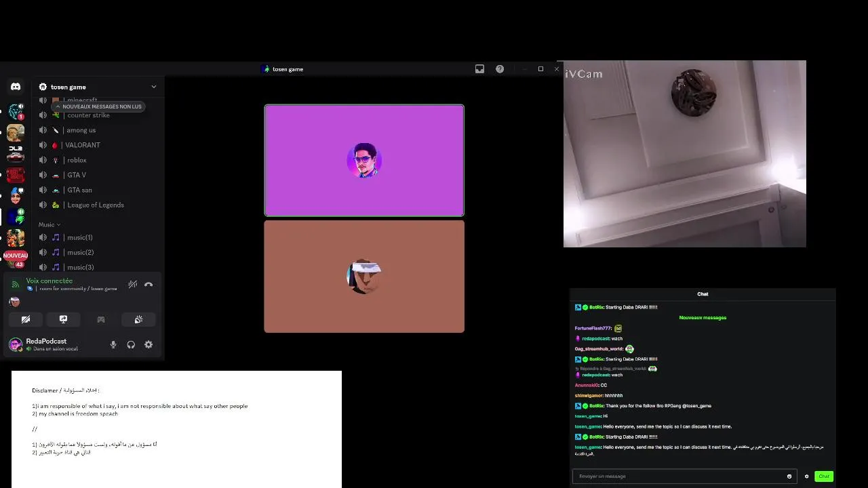868x488 pixels.
Task: Open the green dragon server icon
Action: pos(15,217)
